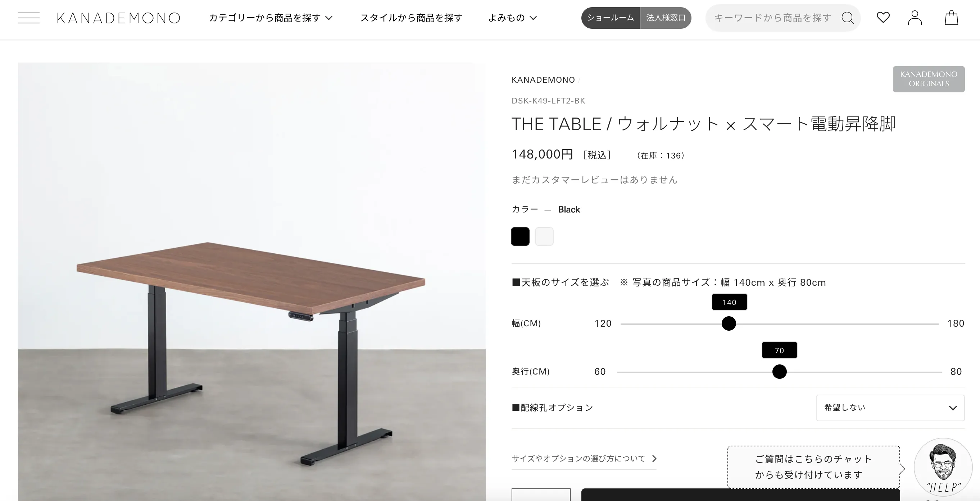This screenshot has height=501, width=980.
Task: Open the shopping bag cart icon
Action: tap(951, 18)
